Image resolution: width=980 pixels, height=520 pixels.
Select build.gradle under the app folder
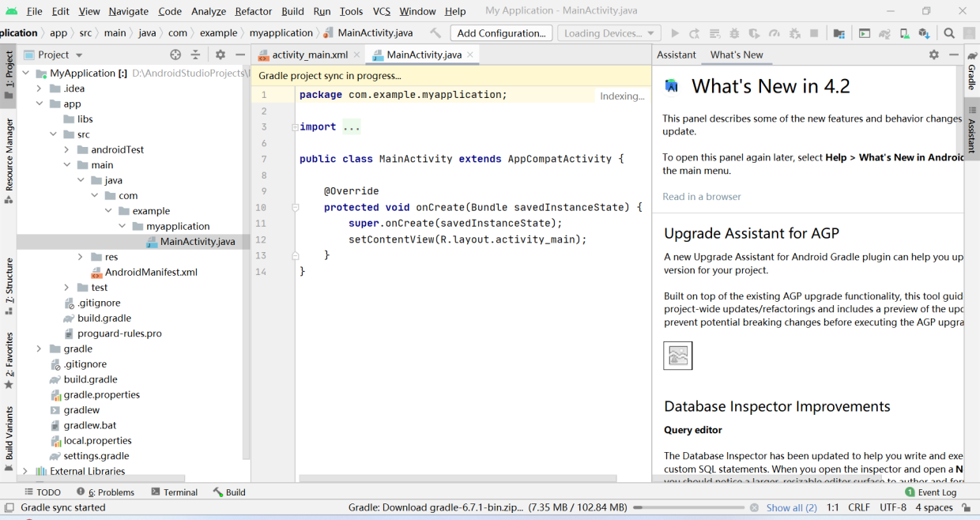click(104, 318)
